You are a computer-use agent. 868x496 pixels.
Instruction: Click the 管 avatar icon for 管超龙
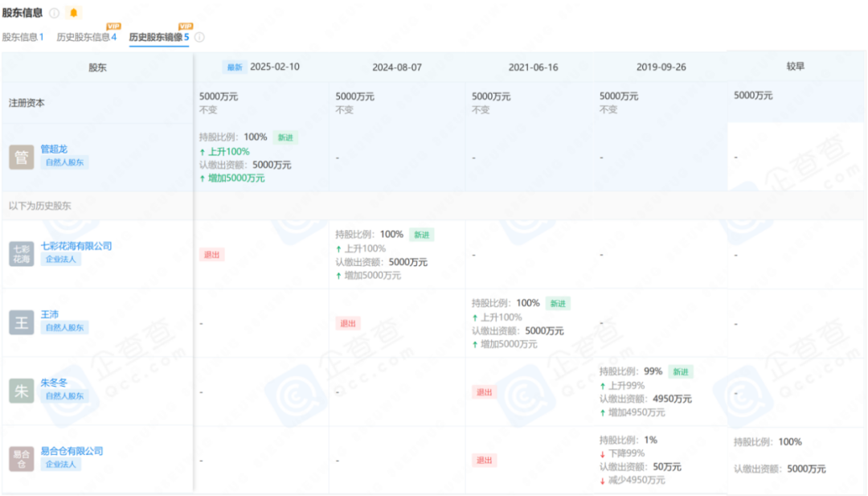click(22, 157)
